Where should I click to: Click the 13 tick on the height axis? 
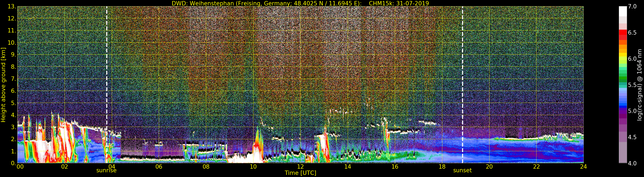pos(11,6)
